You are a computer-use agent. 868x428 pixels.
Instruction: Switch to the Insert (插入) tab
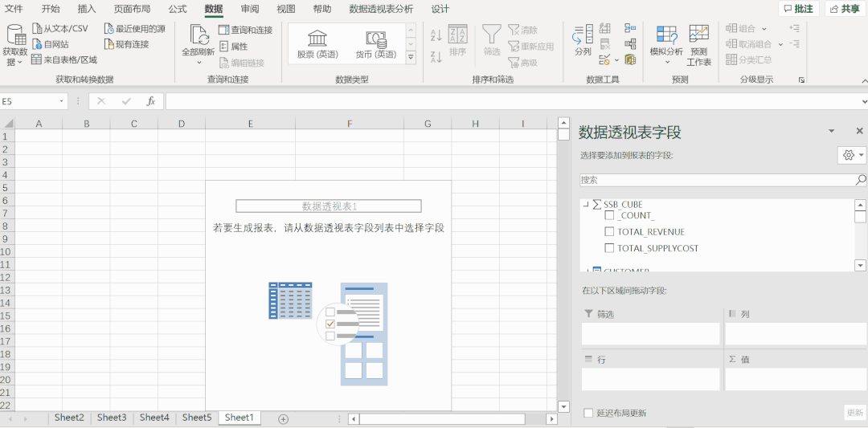click(86, 9)
